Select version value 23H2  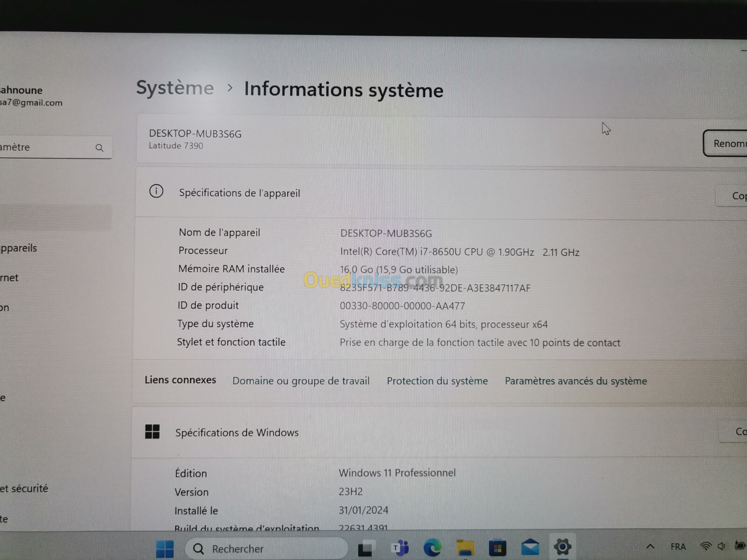pyautogui.click(x=351, y=491)
